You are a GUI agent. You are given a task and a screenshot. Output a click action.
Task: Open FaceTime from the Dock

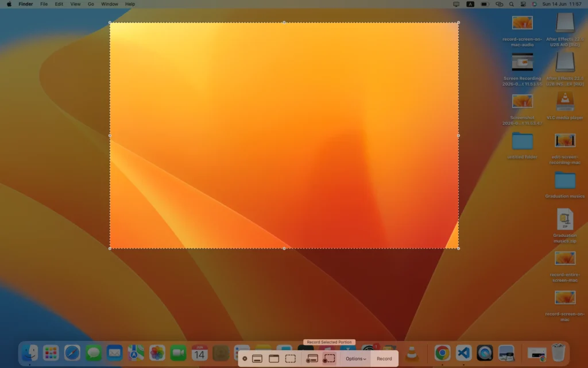(178, 353)
